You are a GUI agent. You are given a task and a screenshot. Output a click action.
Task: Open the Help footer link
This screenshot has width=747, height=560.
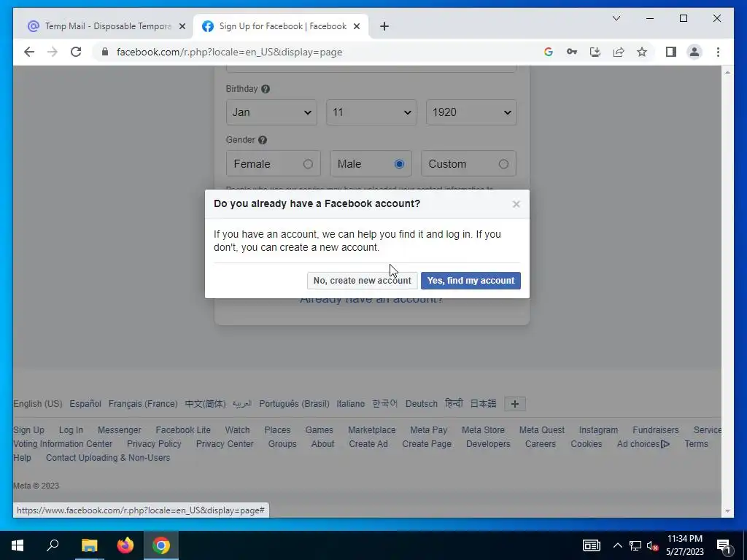pos(23,458)
